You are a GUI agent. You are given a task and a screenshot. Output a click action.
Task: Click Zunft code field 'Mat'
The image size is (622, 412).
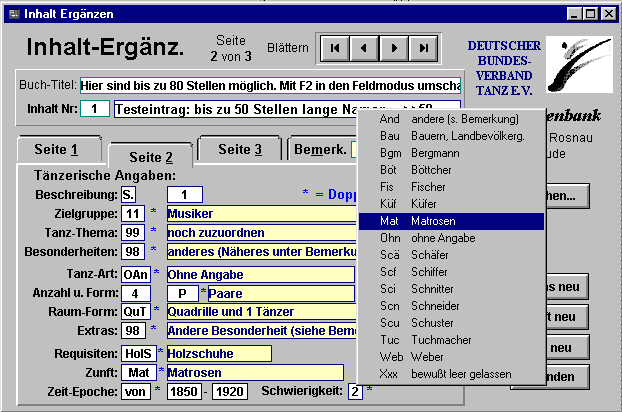tap(138, 373)
